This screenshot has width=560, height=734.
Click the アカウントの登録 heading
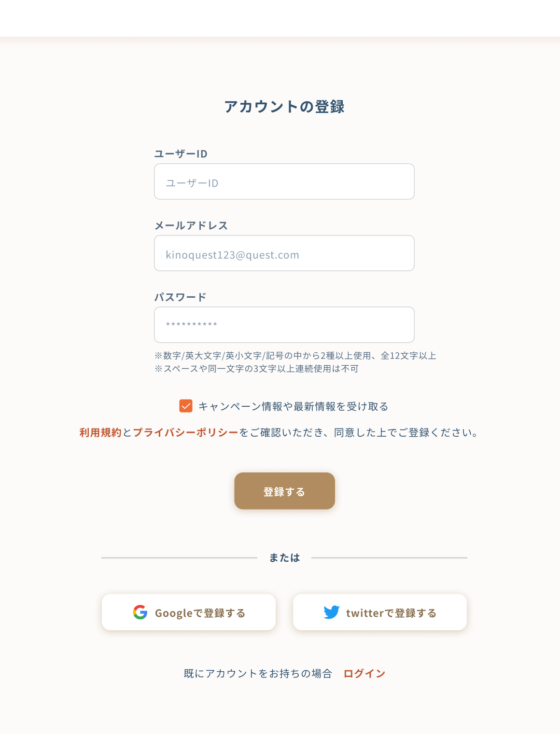point(284,106)
